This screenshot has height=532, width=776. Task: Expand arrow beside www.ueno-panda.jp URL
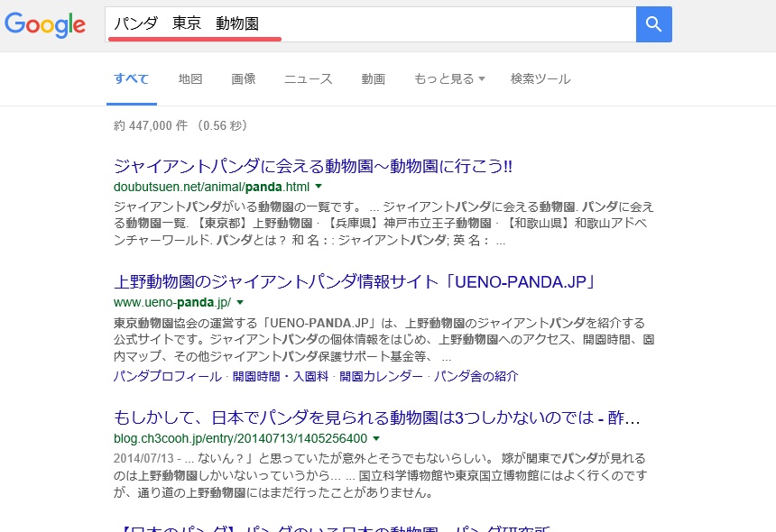[240, 302]
